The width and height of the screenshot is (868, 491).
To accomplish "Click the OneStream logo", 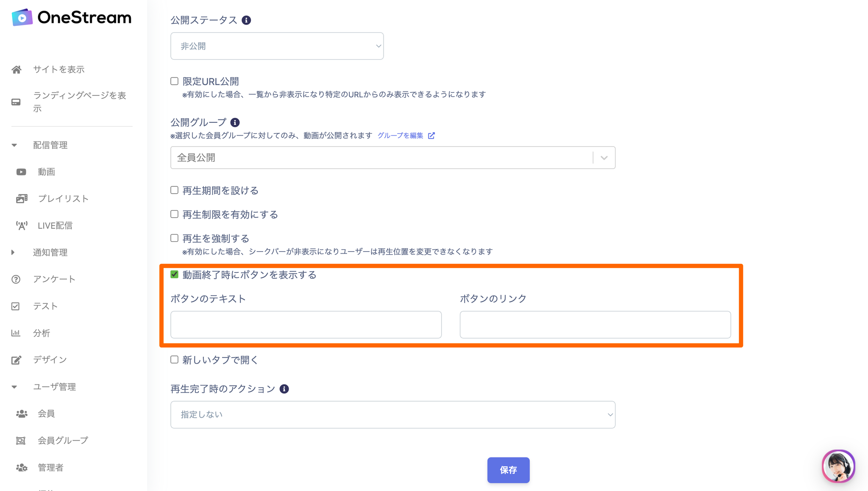I will (72, 18).
